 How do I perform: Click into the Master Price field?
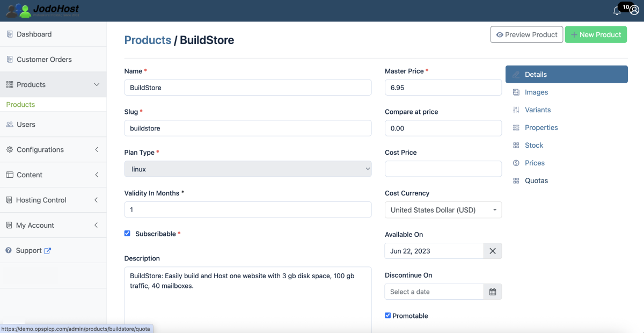point(443,88)
